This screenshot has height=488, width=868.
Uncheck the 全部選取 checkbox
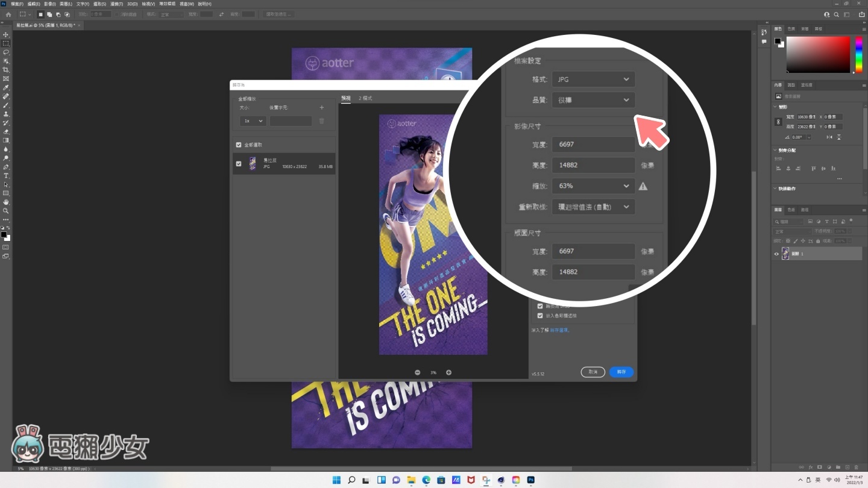point(239,145)
